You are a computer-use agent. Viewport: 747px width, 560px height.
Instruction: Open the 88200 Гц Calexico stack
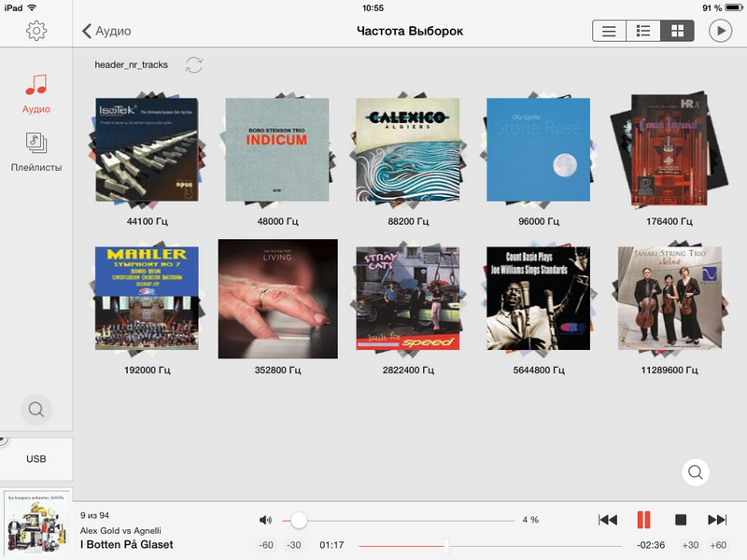tap(408, 149)
